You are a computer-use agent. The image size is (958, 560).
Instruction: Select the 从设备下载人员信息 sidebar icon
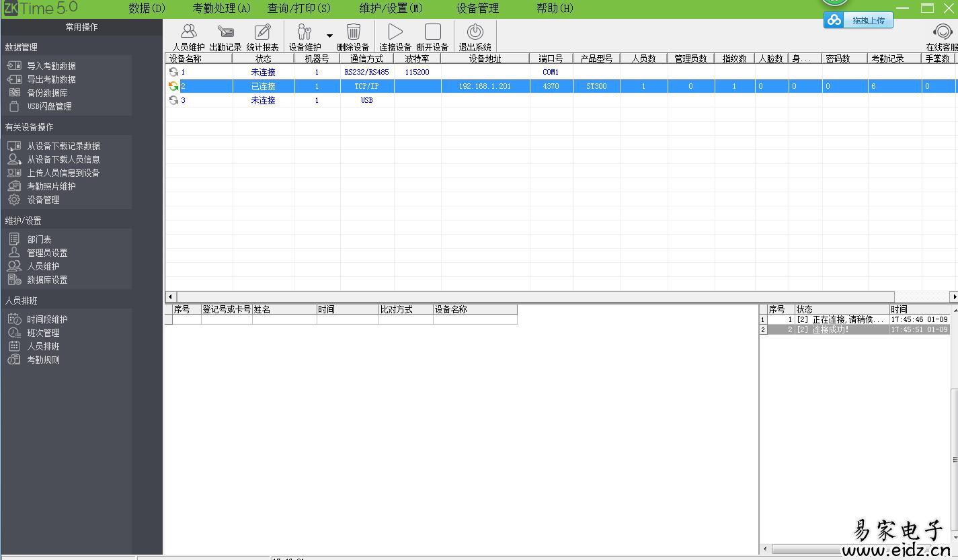coord(14,159)
